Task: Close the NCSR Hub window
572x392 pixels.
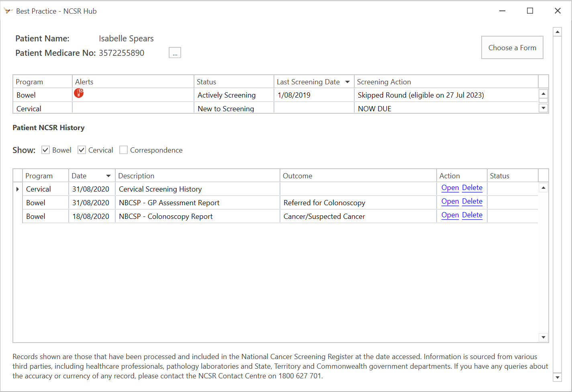Action: (558, 11)
